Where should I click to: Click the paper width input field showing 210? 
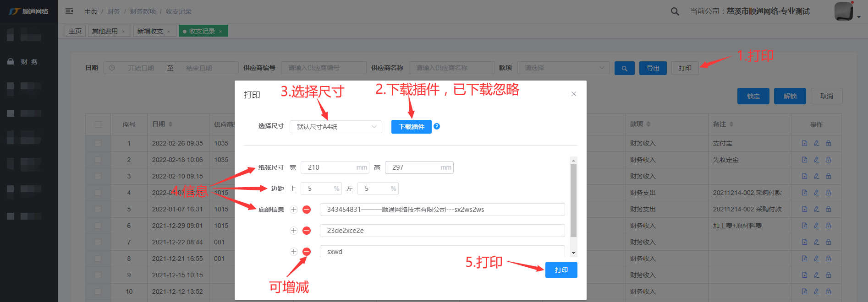pyautogui.click(x=330, y=167)
